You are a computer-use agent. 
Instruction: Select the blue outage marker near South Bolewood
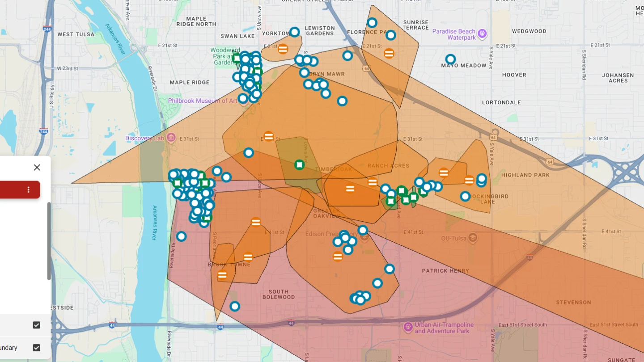click(235, 306)
